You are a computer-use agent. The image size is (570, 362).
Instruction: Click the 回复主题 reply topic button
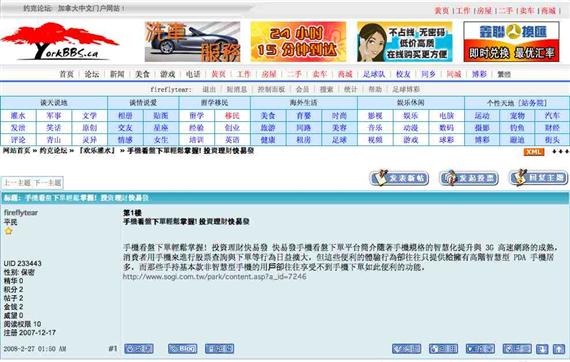539,178
